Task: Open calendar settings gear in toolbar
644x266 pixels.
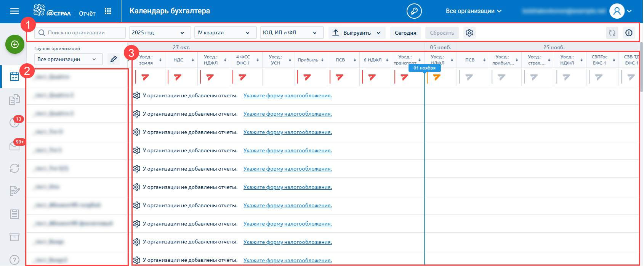Action: click(469, 33)
